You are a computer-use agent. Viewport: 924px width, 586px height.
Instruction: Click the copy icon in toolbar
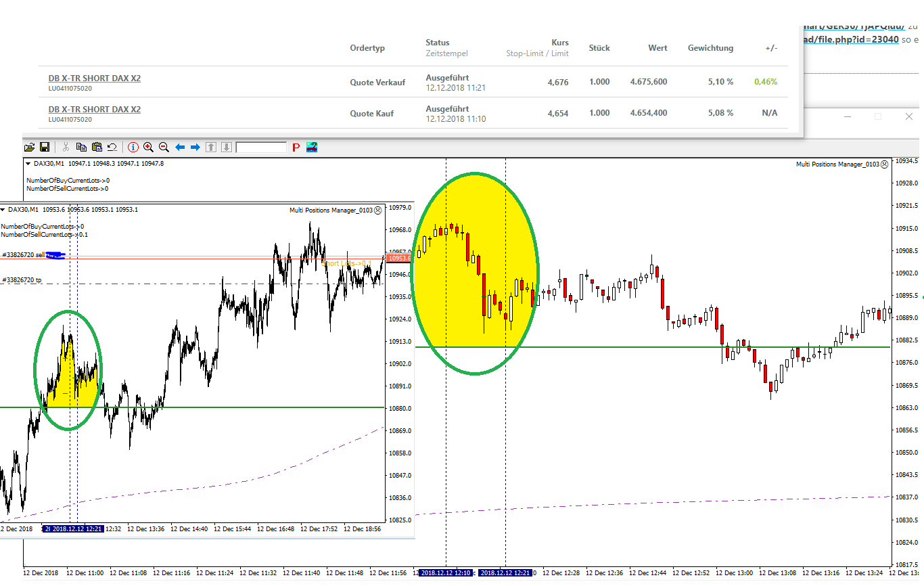81,147
